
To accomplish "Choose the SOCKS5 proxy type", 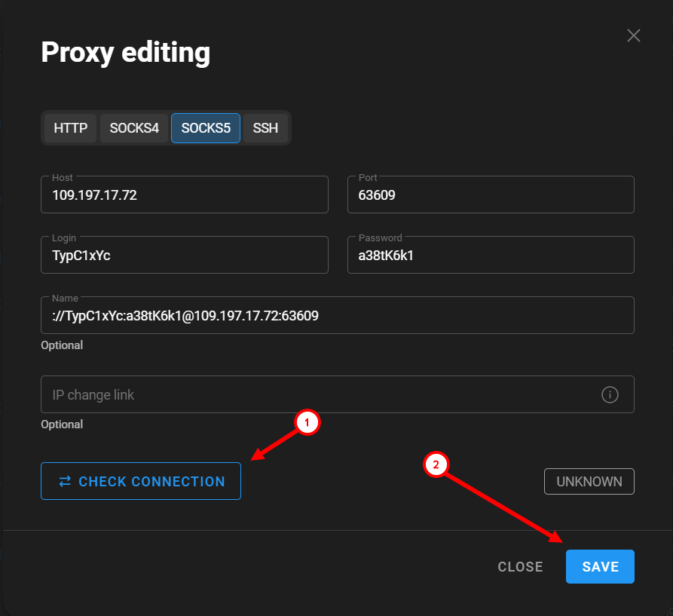I will pos(206,128).
